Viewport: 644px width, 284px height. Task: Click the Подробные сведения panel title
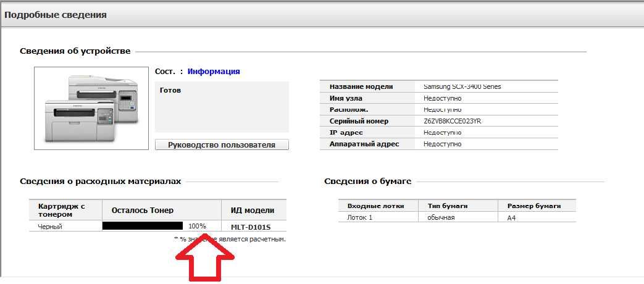point(56,15)
